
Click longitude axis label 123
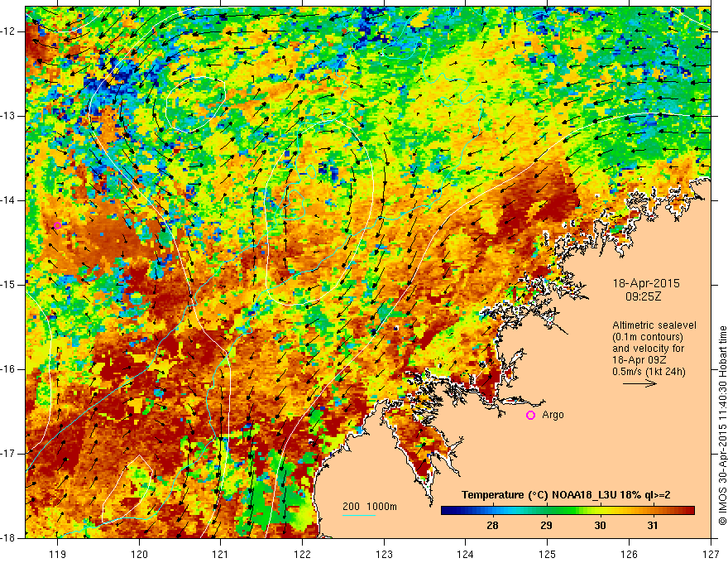384,554
